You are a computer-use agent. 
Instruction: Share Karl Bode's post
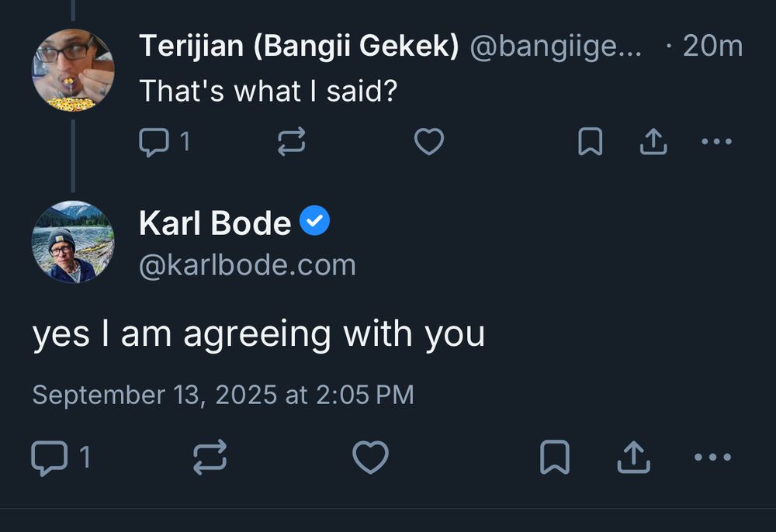tap(633, 458)
